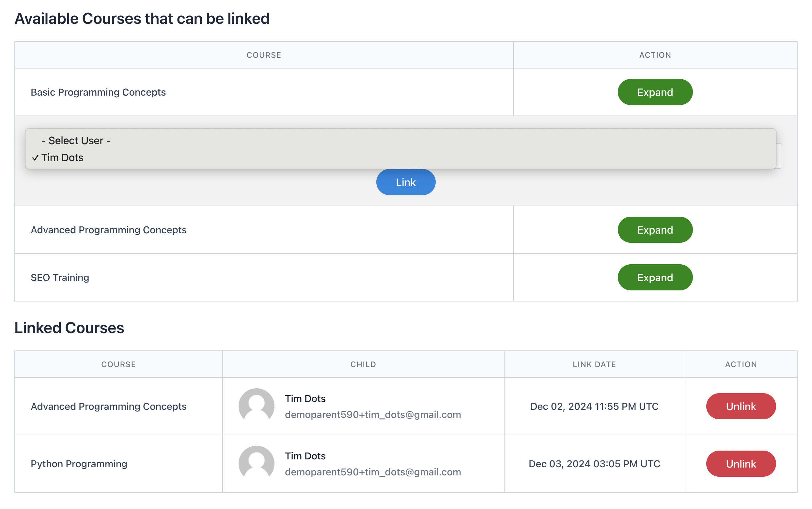Expand the SEO Training course
This screenshot has height=509, width=812.
(655, 277)
